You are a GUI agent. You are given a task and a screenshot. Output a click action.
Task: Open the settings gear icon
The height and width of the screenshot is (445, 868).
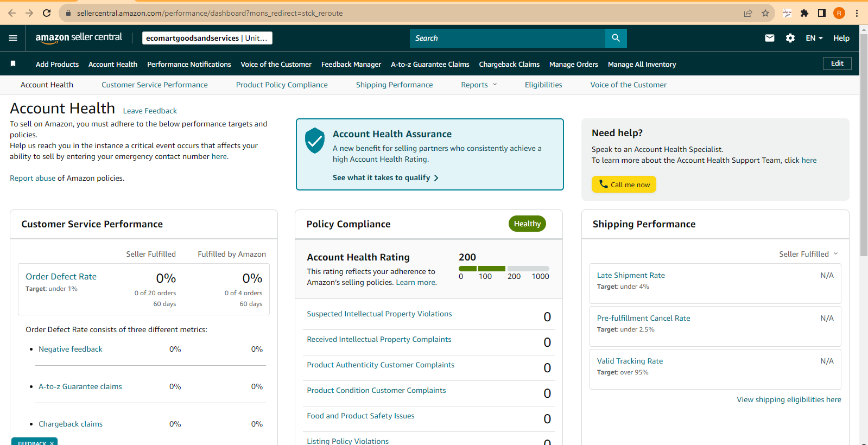click(x=790, y=38)
